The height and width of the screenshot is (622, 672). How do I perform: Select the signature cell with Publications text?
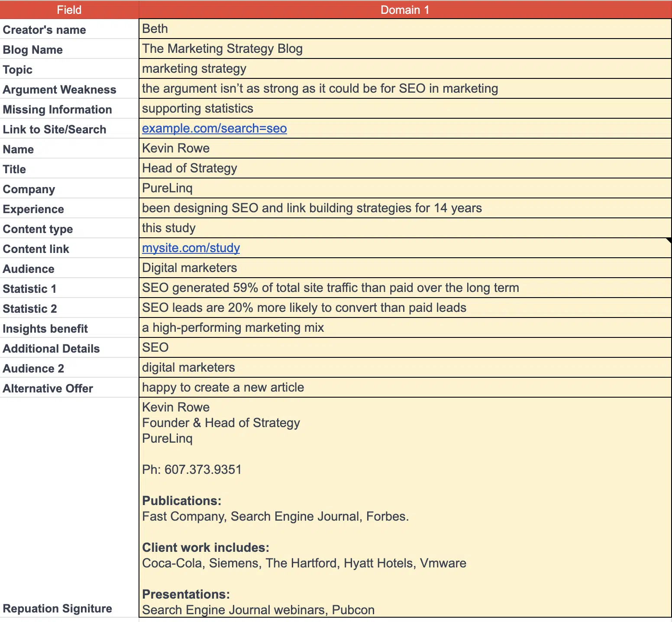pyautogui.click(x=405, y=508)
